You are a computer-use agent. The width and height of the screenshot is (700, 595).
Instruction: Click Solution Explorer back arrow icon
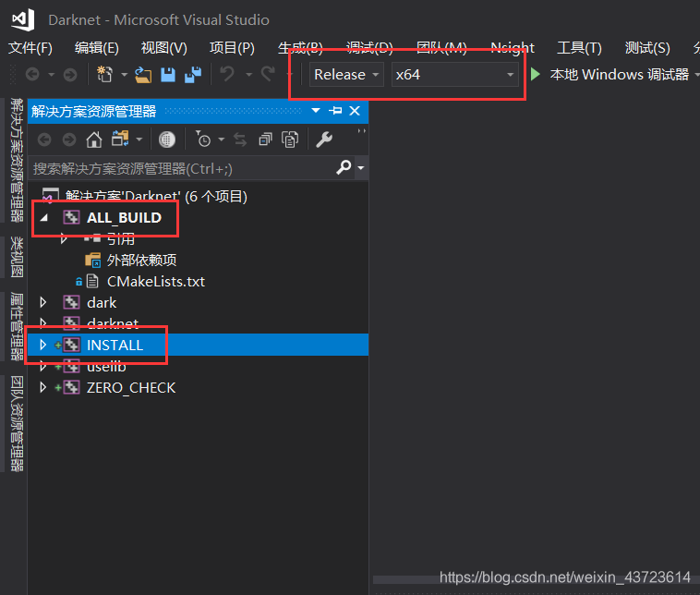click(44, 140)
